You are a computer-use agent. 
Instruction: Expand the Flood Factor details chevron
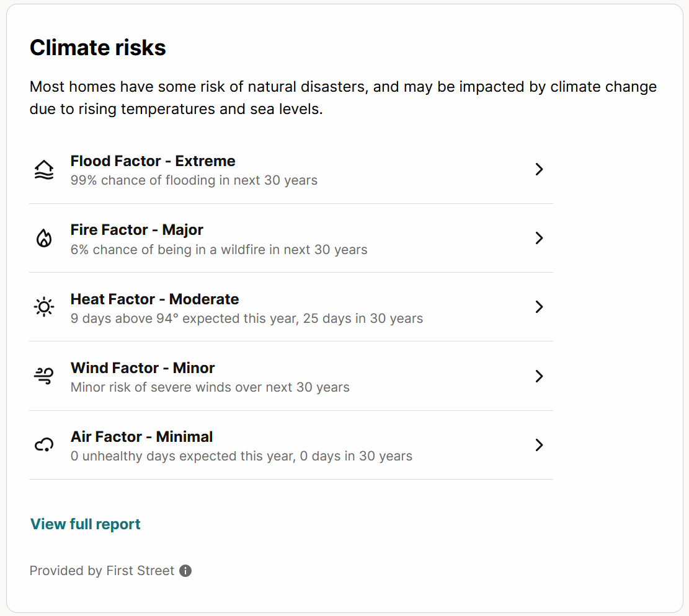(539, 169)
